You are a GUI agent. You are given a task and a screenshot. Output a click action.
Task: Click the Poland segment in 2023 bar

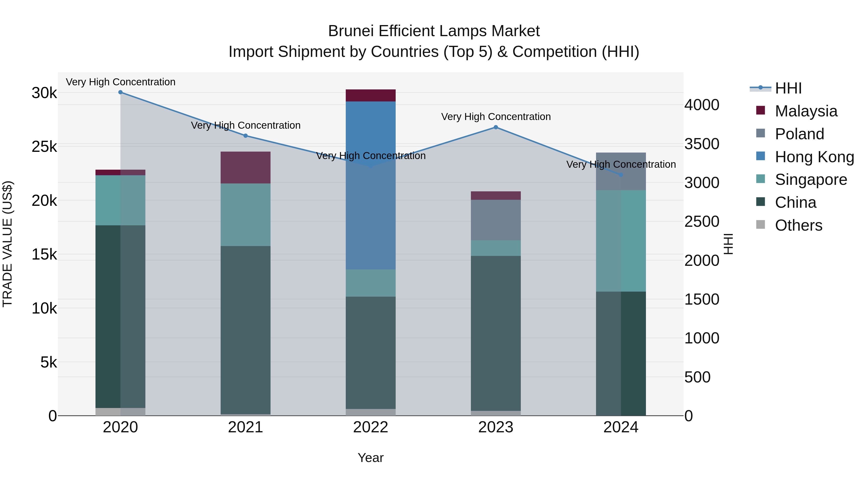[x=496, y=220]
